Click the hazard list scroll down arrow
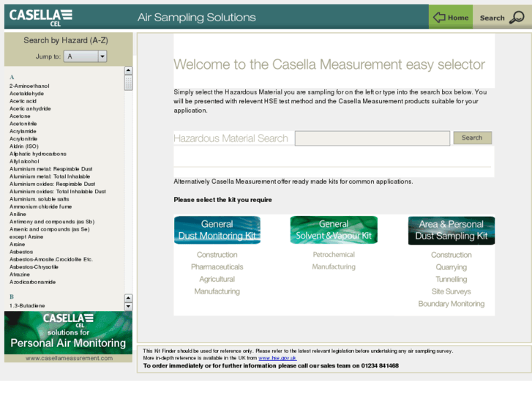This screenshot has width=532, height=399. (x=128, y=306)
